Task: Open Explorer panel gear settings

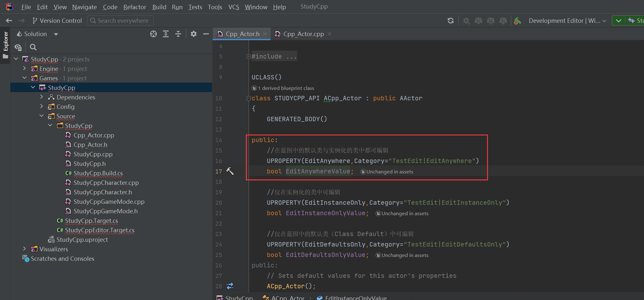Action: coord(193,34)
